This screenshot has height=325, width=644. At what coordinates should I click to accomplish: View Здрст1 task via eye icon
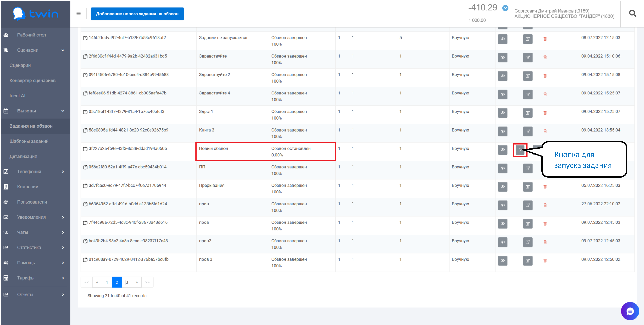coord(502,113)
